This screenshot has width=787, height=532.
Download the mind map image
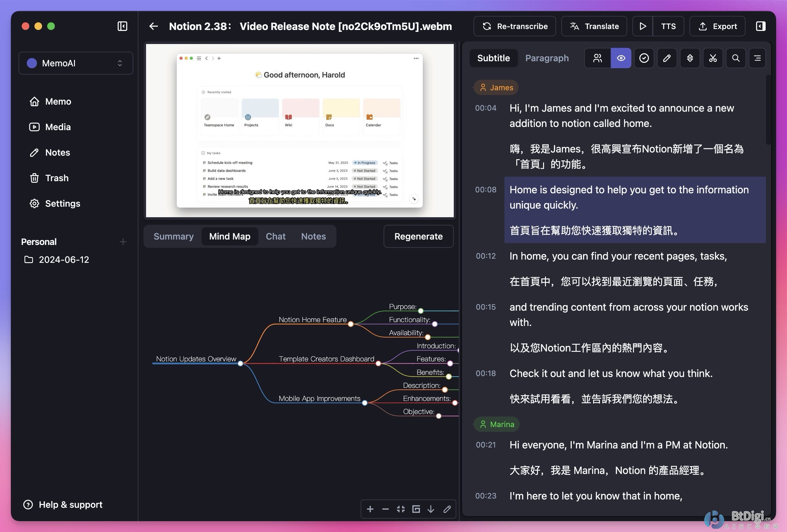tap(431, 509)
